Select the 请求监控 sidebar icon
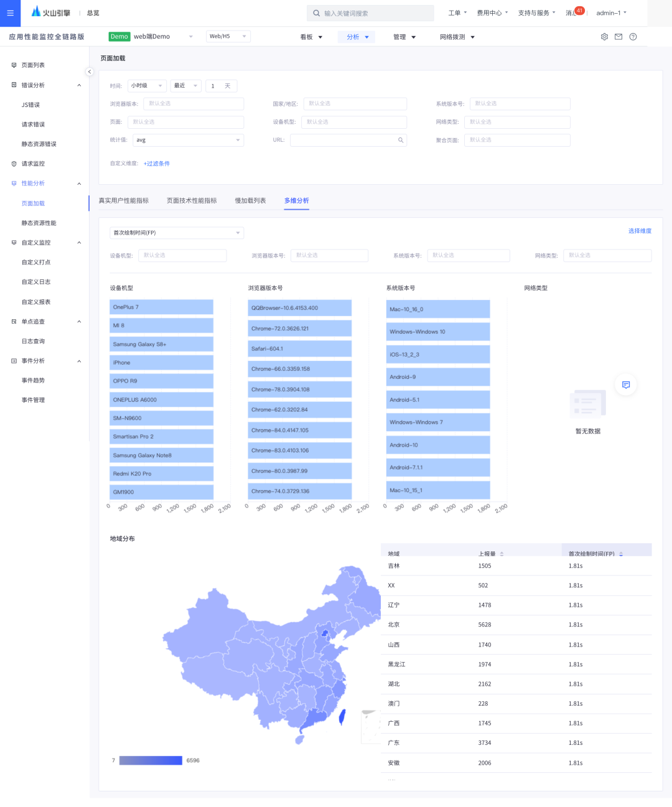The width and height of the screenshot is (672, 807). pyautogui.click(x=14, y=164)
